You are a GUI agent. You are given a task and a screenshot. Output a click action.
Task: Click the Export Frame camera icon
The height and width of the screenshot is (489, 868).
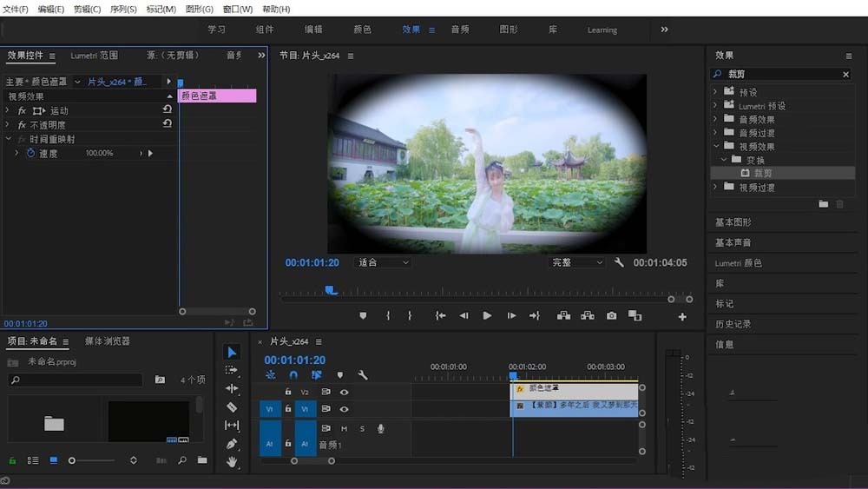coord(611,315)
